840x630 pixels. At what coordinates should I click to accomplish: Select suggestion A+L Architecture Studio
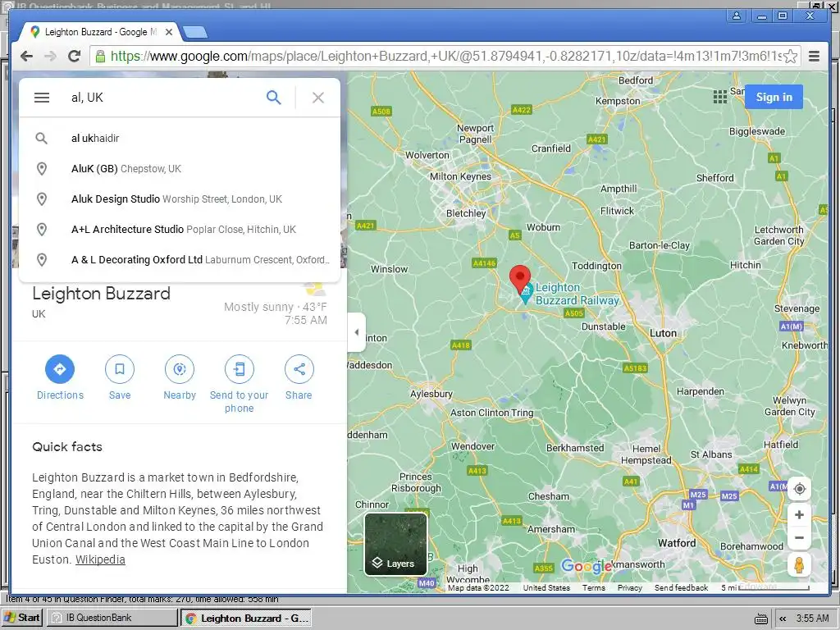pyautogui.click(x=180, y=230)
